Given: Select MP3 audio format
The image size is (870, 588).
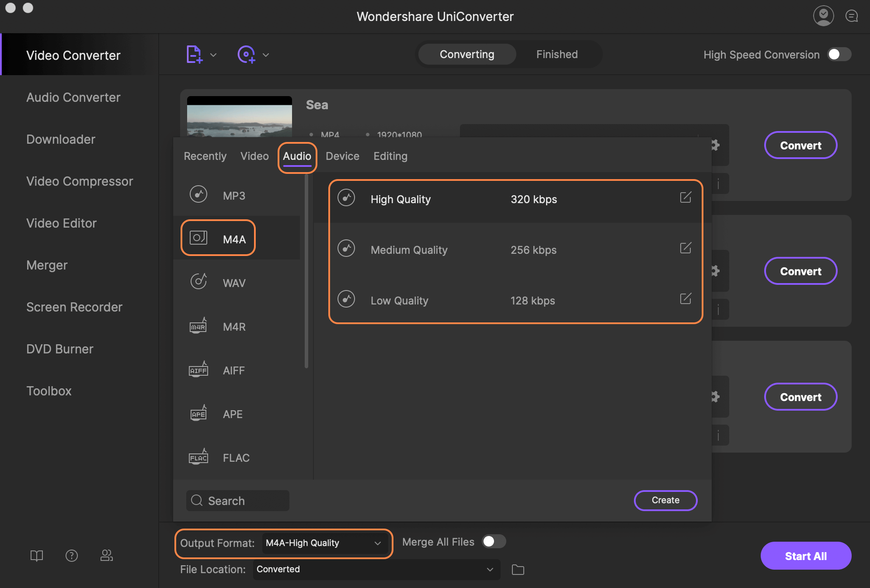Looking at the screenshot, I should click(234, 194).
